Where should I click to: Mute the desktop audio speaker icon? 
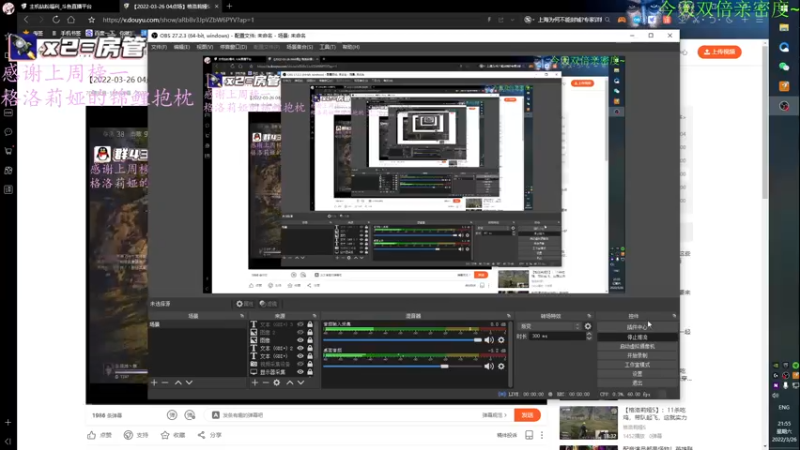pos(489,366)
